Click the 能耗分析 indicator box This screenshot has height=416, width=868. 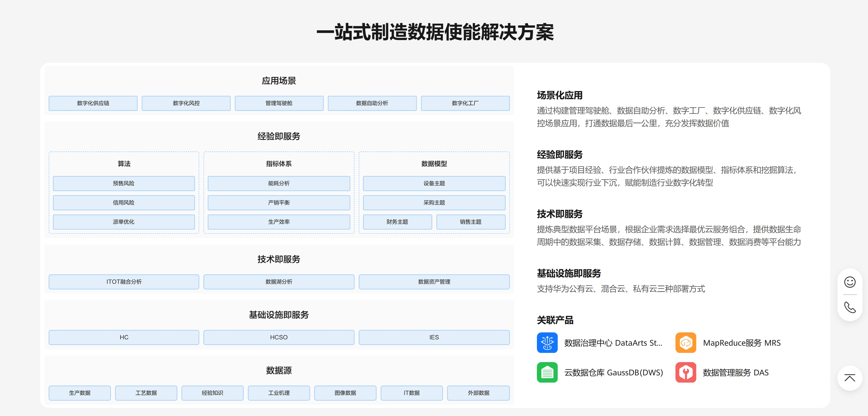pyautogui.click(x=279, y=183)
